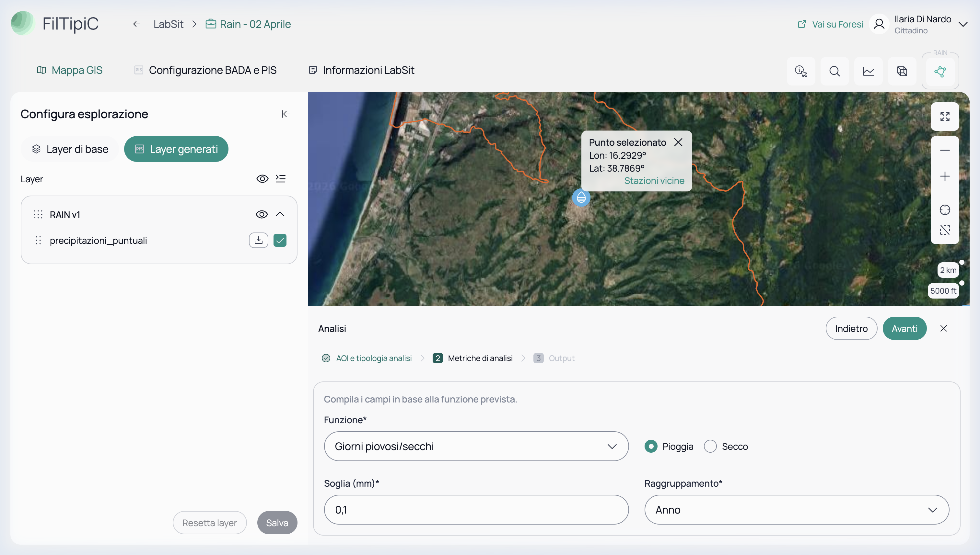Expand the Ilaria Di Nardo user menu
Image resolution: width=980 pixels, height=555 pixels.
(x=963, y=24)
